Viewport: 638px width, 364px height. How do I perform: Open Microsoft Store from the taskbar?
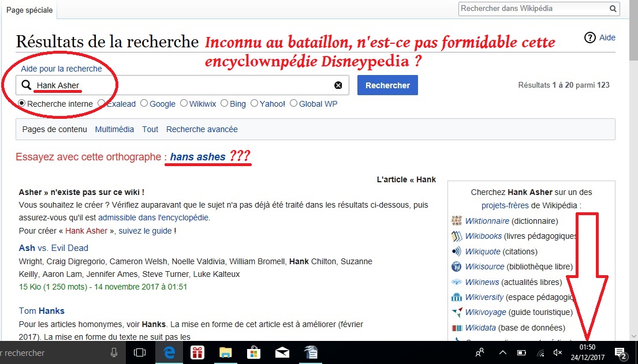(x=253, y=352)
